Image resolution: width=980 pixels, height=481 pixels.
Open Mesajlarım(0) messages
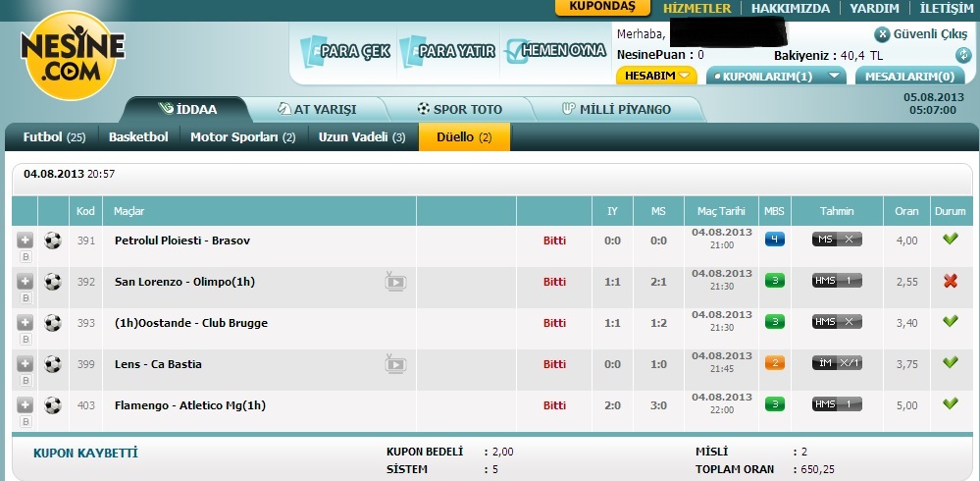(x=909, y=77)
